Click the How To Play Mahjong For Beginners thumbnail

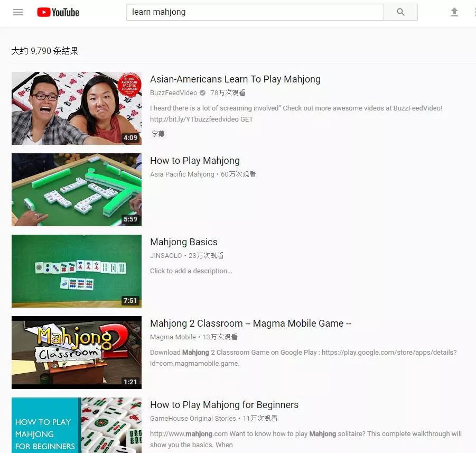click(x=77, y=426)
